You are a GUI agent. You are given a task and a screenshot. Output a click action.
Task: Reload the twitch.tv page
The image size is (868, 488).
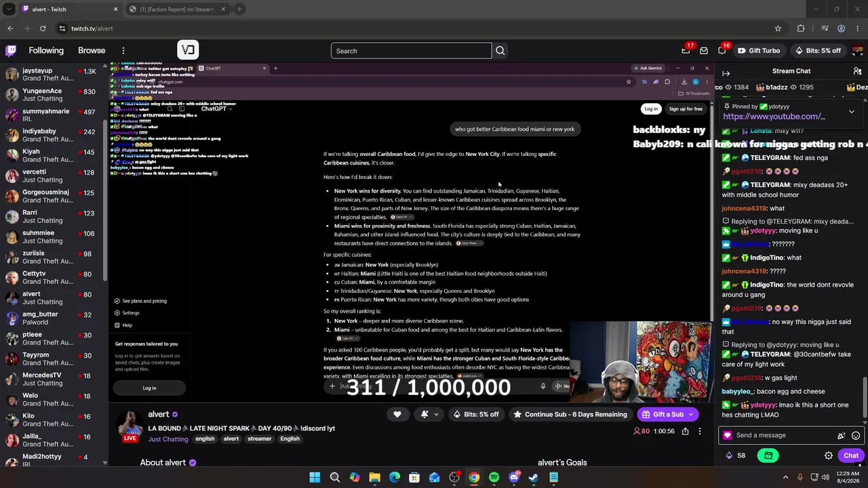(43, 28)
